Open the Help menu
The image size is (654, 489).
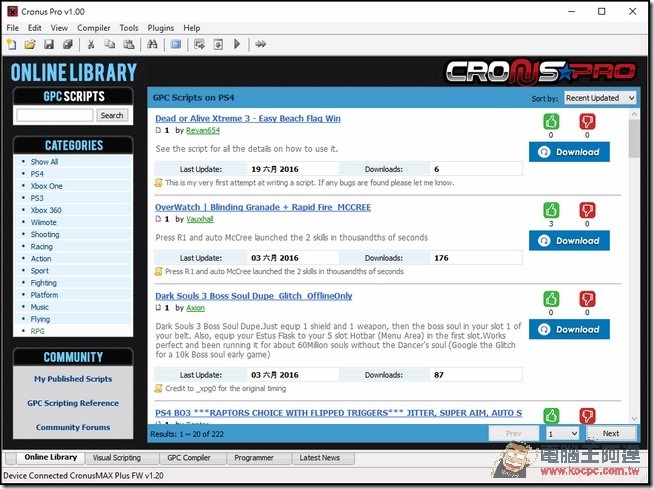[x=192, y=28]
